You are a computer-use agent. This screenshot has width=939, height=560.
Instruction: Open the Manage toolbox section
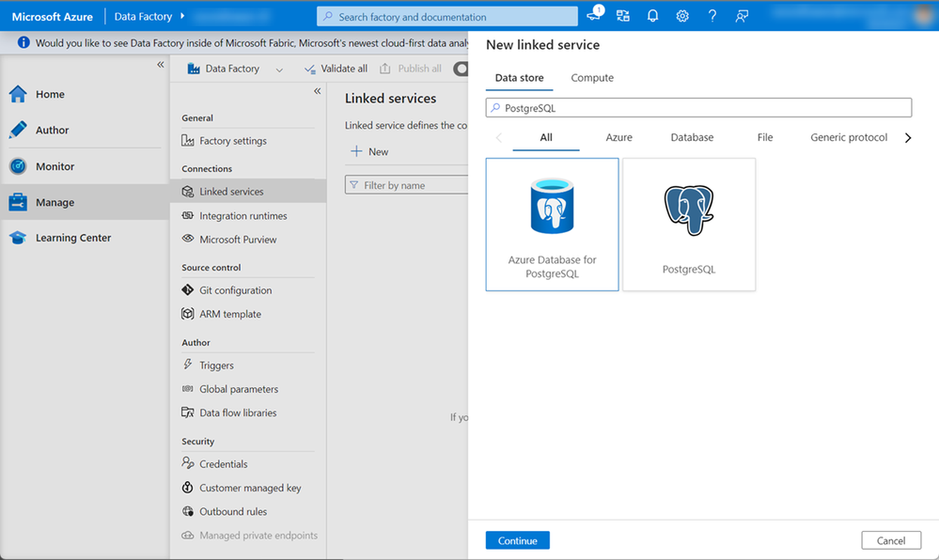[x=84, y=202]
